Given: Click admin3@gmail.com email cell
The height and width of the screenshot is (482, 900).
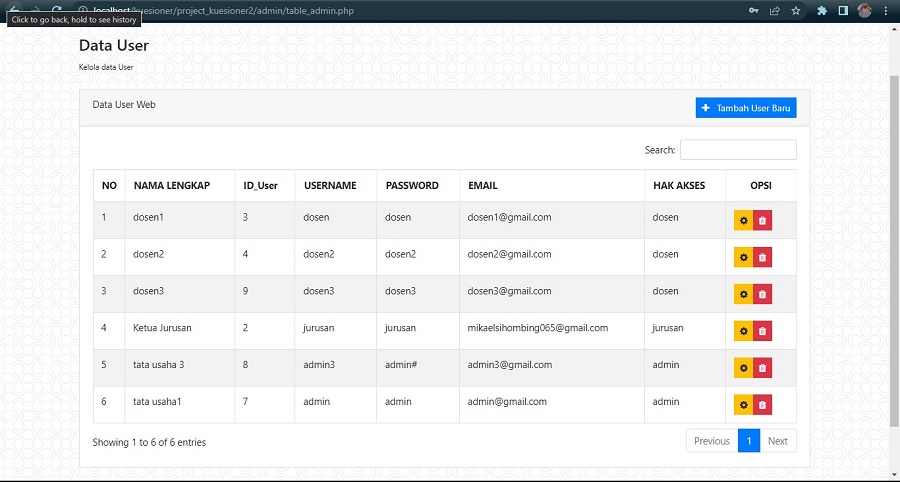Looking at the screenshot, I should tap(552, 368).
